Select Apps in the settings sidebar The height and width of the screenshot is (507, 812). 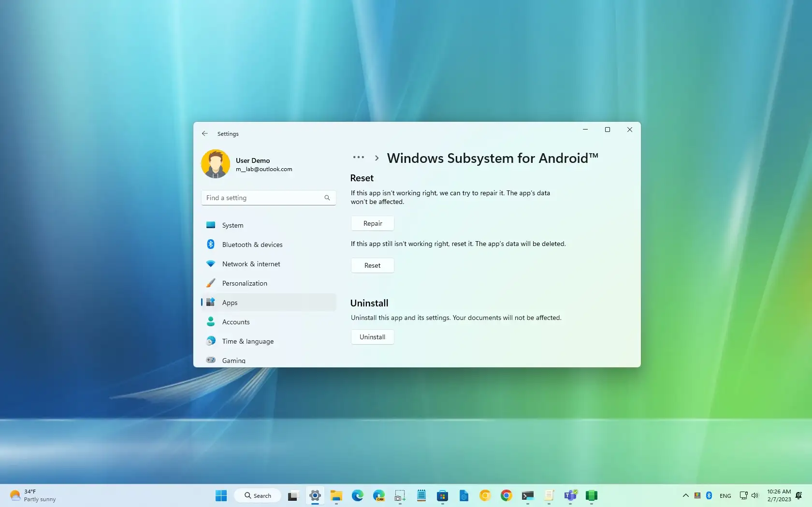pos(231,303)
